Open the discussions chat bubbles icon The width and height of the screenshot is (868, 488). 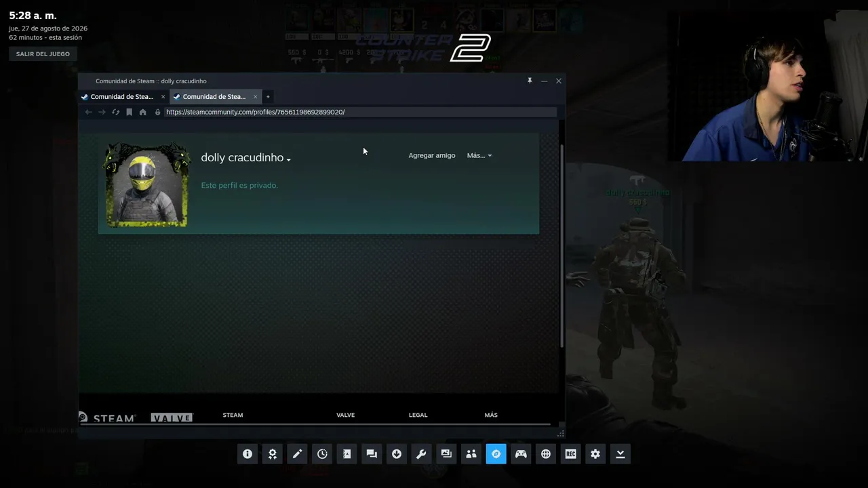(372, 454)
